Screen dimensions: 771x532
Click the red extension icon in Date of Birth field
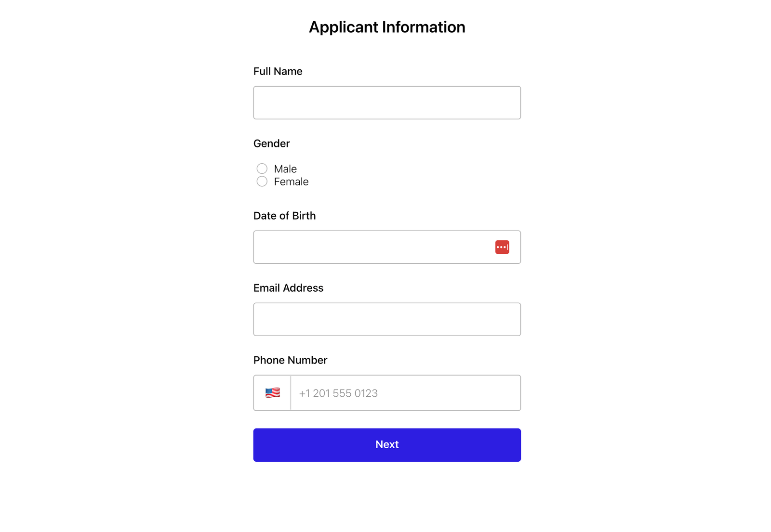502,247
